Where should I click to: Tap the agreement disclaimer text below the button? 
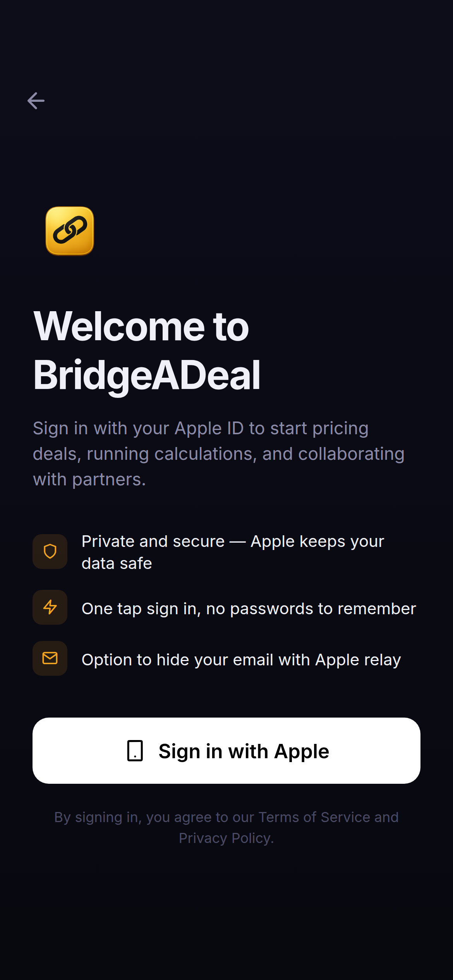226,826
